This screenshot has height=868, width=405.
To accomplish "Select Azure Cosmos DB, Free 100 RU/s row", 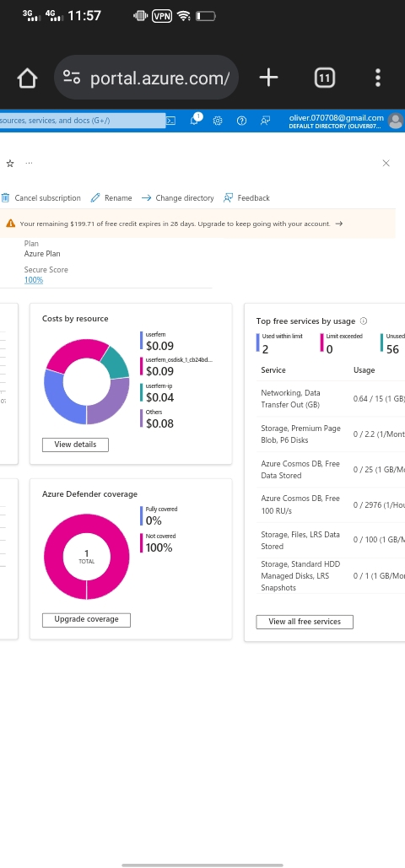I will 330,504.
